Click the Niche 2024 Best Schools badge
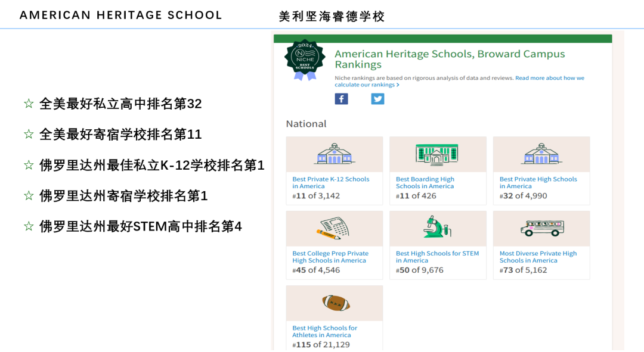 [x=305, y=60]
